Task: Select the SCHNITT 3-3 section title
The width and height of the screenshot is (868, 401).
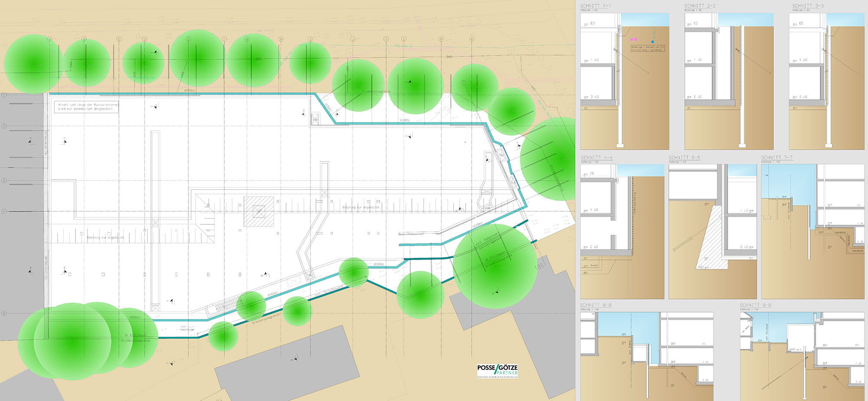Action: pyautogui.click(x=808, y=6)
